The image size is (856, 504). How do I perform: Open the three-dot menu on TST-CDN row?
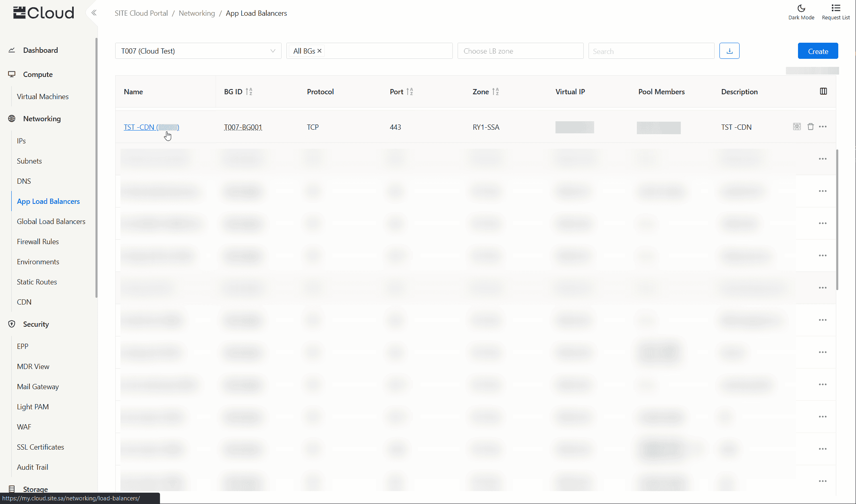(823, 127)
